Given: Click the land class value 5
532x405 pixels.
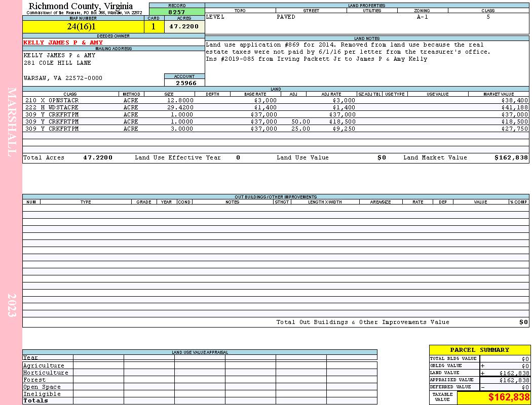Looking at the screenshot, I should coord(488,17).
